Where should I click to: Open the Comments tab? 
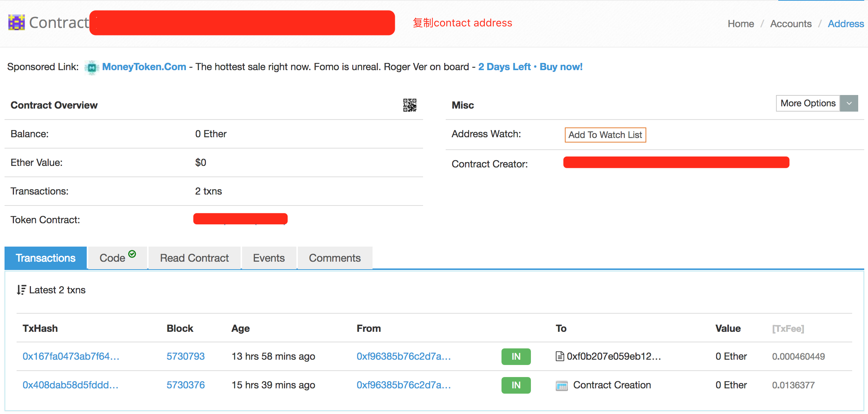pos(335,258)
